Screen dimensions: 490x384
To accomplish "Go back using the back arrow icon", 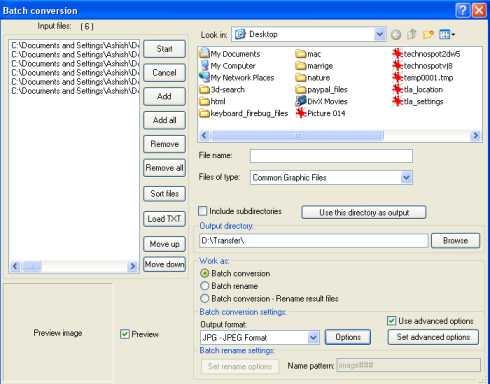I will coord(396,35).
